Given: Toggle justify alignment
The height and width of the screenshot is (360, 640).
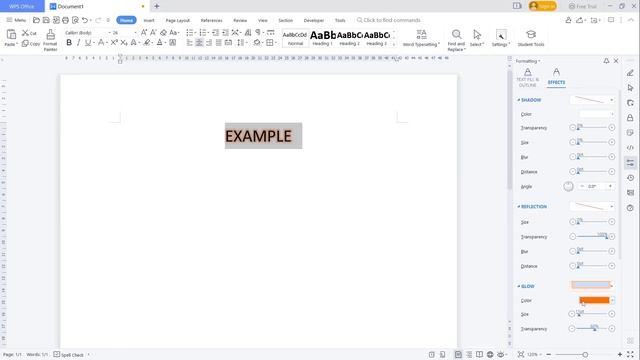Looking at the screenshot, I should pos(219,42).
